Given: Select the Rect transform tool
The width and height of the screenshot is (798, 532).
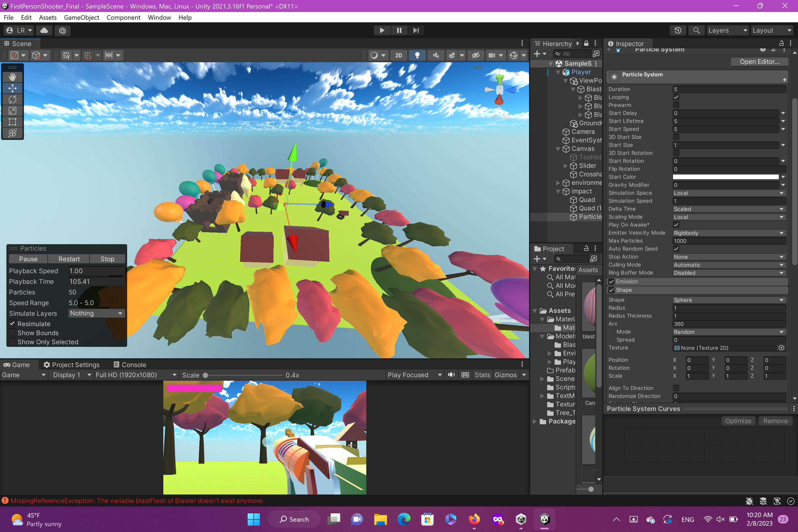Looking at the screenshot, I should 13,122.
